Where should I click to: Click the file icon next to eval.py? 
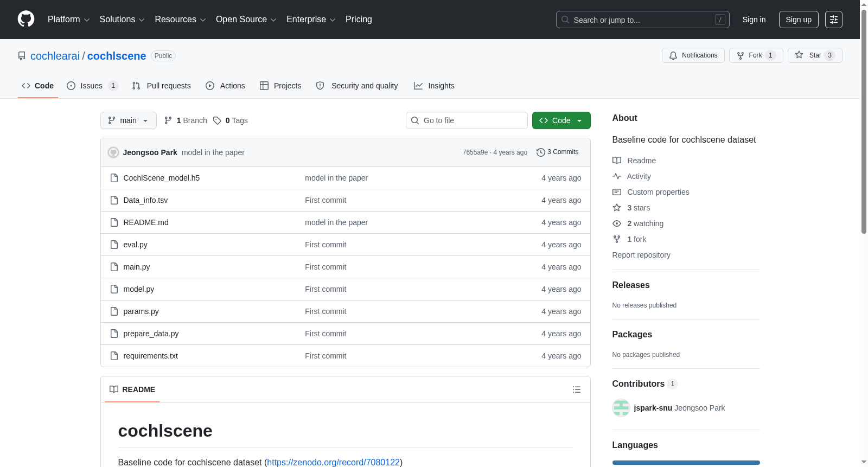114,245
